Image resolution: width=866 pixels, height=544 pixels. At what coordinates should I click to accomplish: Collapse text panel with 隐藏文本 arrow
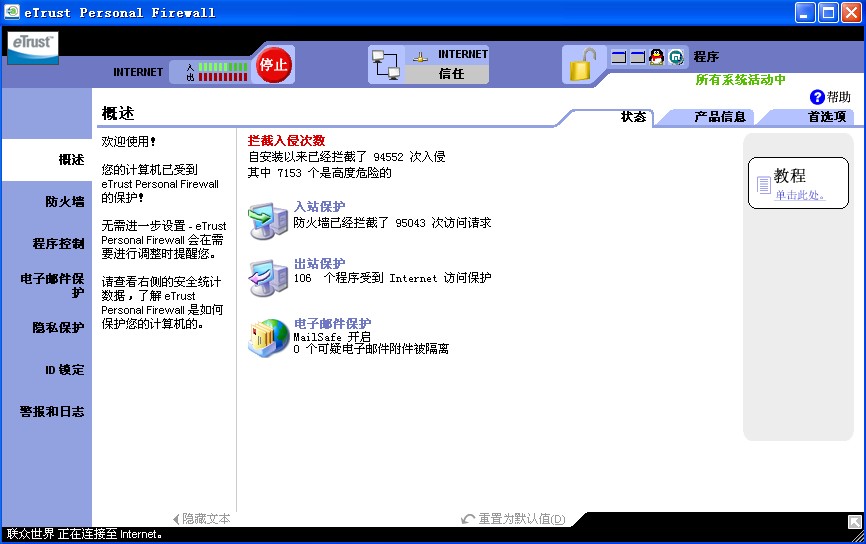176,519
